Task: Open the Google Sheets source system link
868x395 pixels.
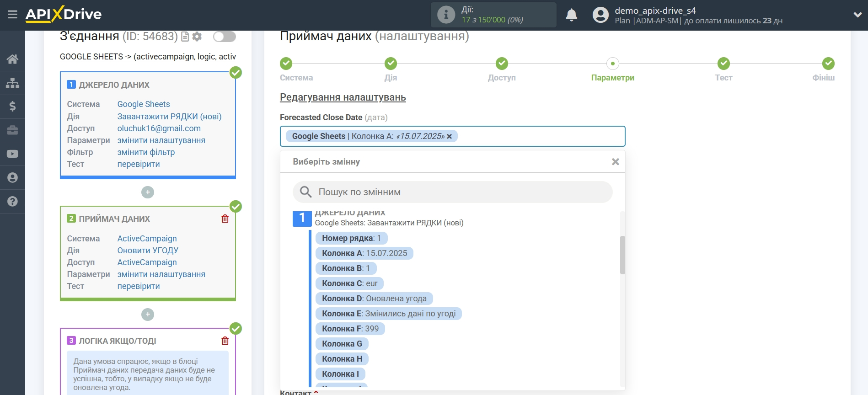Action: pos(144,104)
